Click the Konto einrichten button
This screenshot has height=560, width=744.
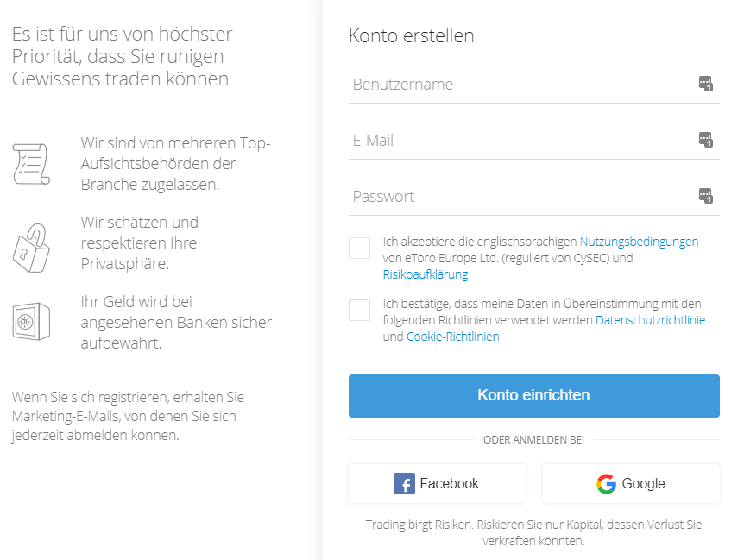[x=533, y=396]
